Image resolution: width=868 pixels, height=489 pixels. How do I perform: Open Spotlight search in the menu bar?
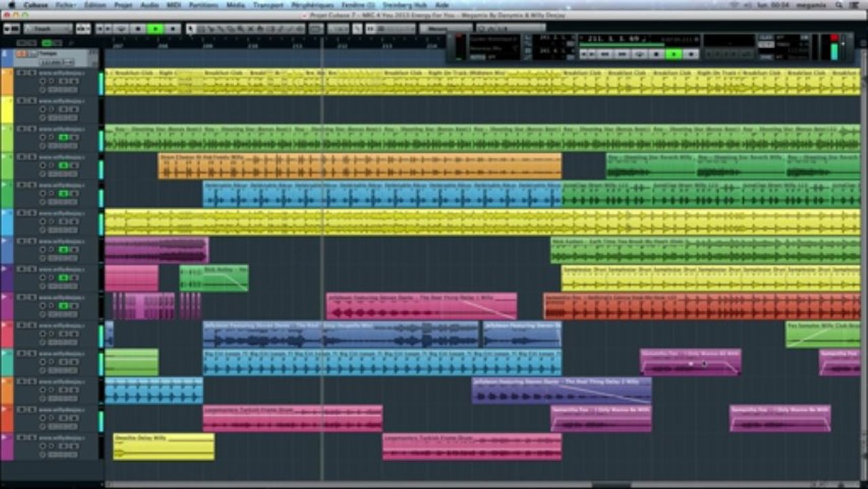(839, 5)
